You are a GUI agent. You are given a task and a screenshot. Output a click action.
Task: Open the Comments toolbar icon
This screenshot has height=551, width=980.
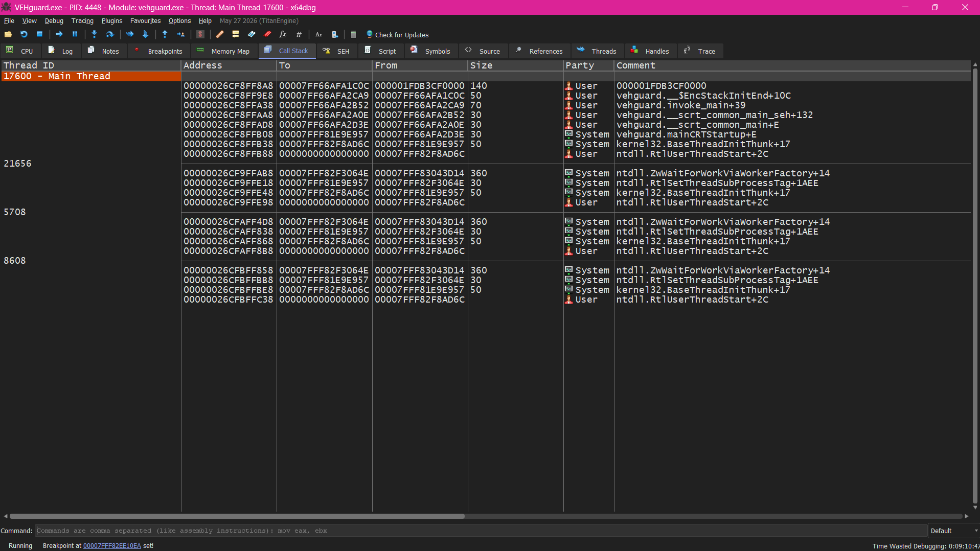[x=236, y=34]
